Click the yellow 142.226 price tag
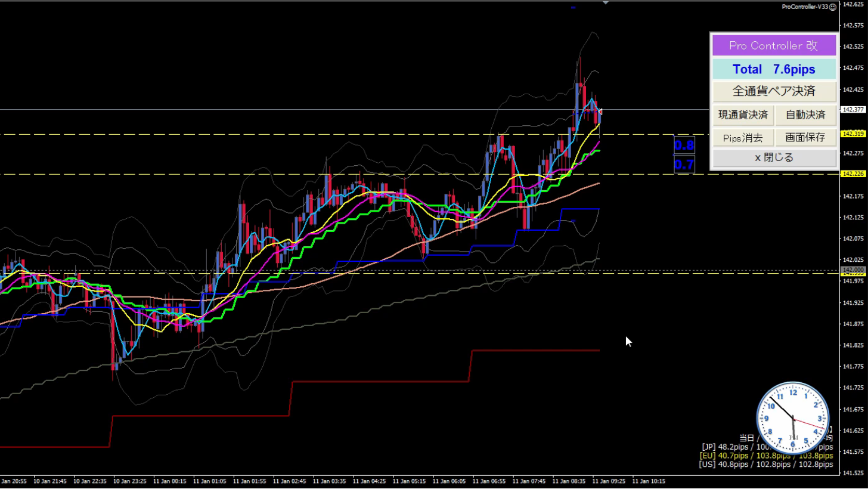This screenshot has height=489, width=868. [852, 174]
